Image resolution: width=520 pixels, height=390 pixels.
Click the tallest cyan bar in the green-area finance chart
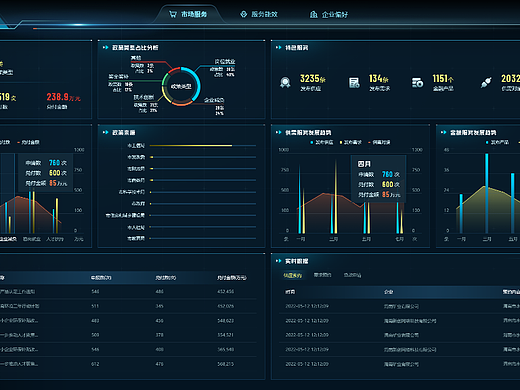tap(487, 193)
